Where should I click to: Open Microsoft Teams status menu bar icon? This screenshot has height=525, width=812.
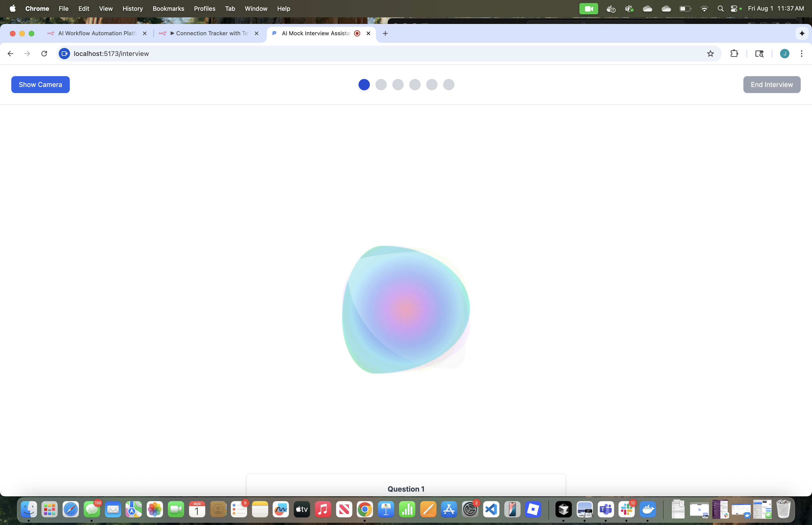(629, 8)
